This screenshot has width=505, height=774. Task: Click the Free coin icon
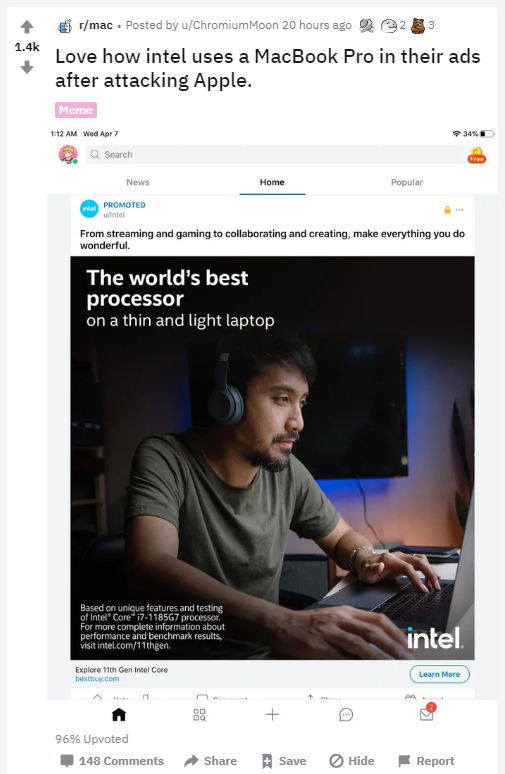[477, 155]
